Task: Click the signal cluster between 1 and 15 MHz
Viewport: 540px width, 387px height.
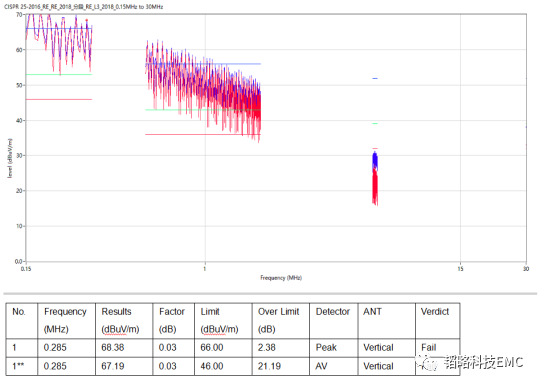Action: tap(375, 178)
